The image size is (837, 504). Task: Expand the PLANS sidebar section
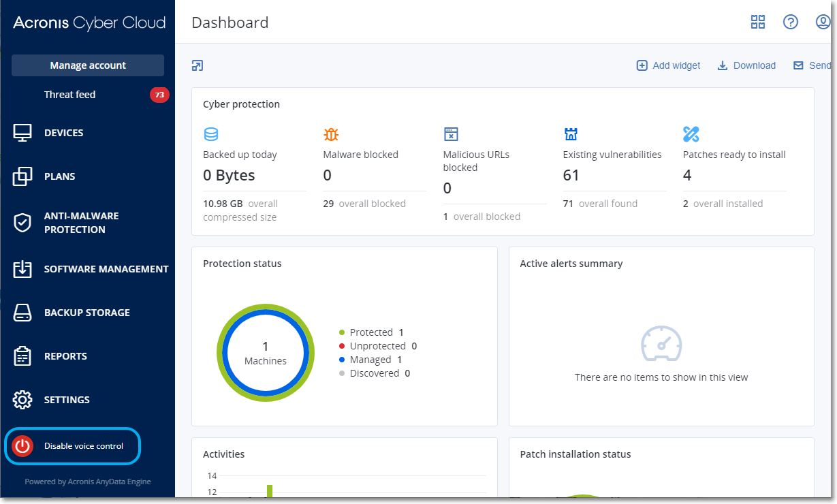click(60, 176)
